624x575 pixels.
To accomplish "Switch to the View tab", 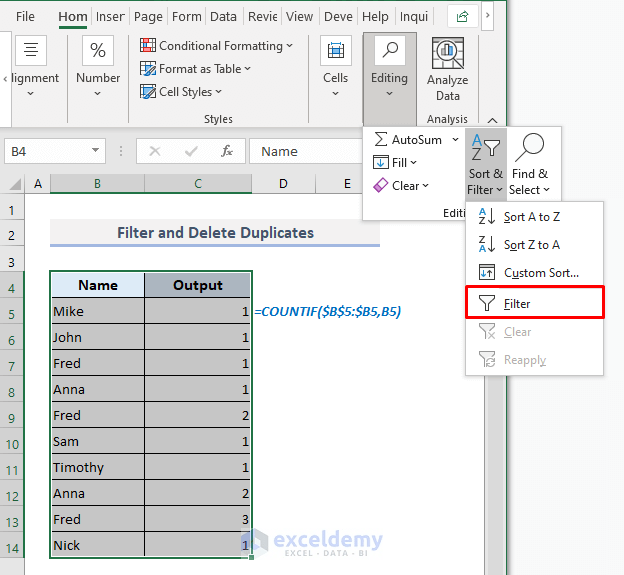I will click(299, 17).
